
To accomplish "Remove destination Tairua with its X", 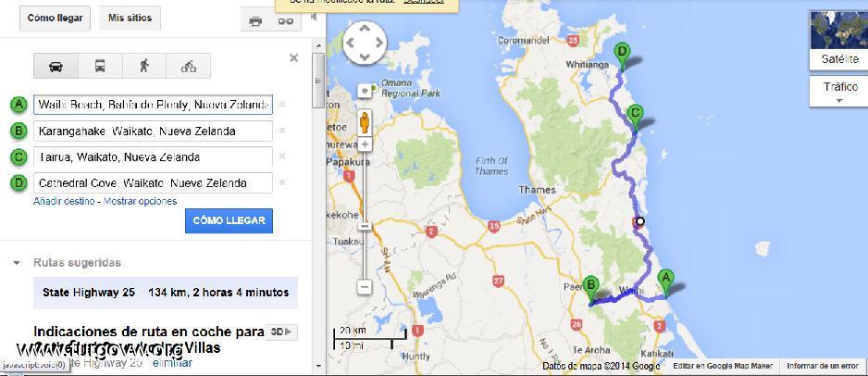I will pos(282,157).
